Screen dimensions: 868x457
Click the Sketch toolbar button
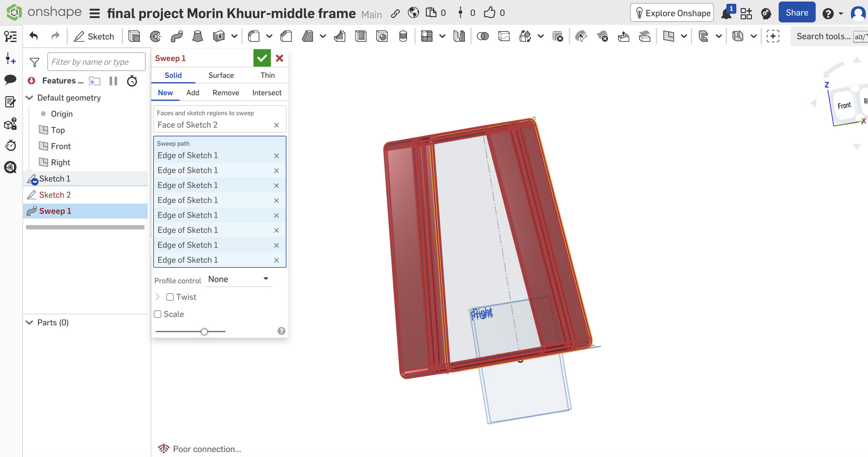pyautogui.click(x=94, y=36)
